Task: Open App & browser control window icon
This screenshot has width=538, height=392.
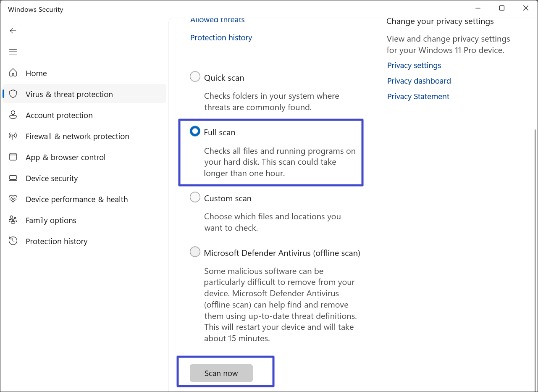Action: point(13,157)
